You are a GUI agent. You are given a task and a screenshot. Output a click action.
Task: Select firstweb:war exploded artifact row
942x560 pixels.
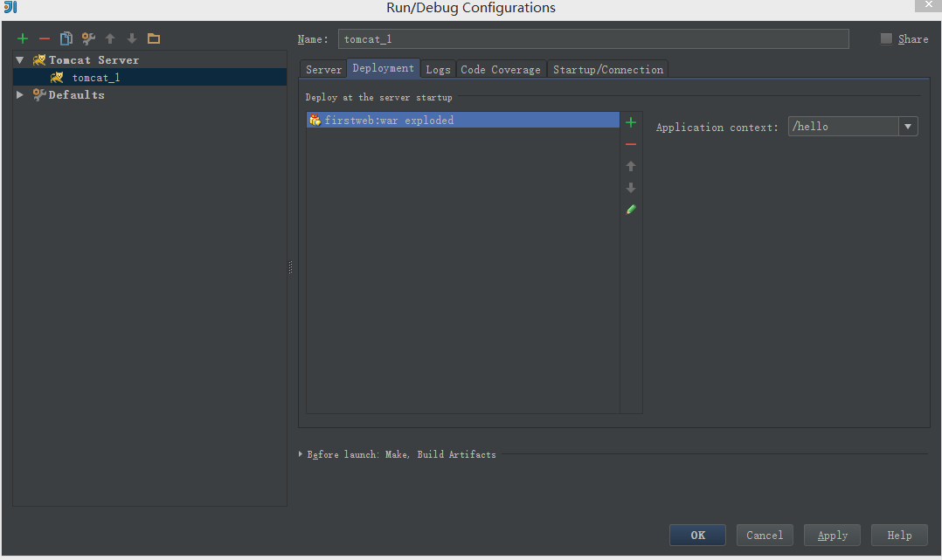[x=462, y=121]
